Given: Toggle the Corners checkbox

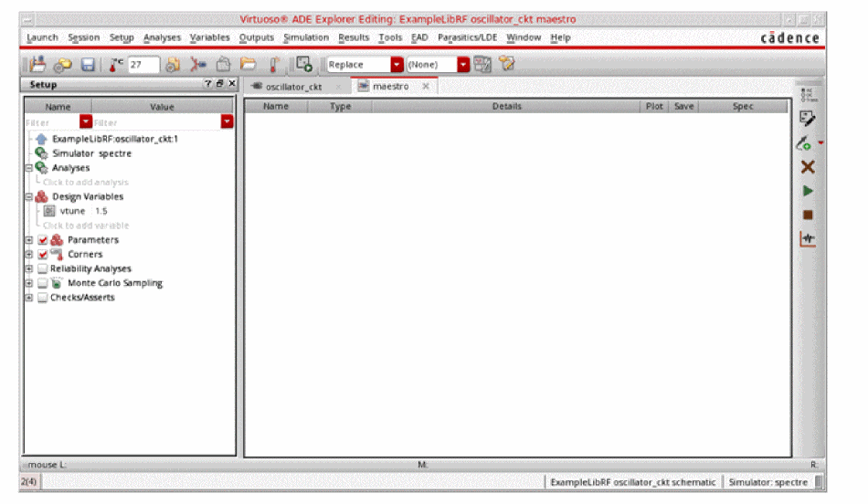Looking at the screenshot, I should 43,255.
